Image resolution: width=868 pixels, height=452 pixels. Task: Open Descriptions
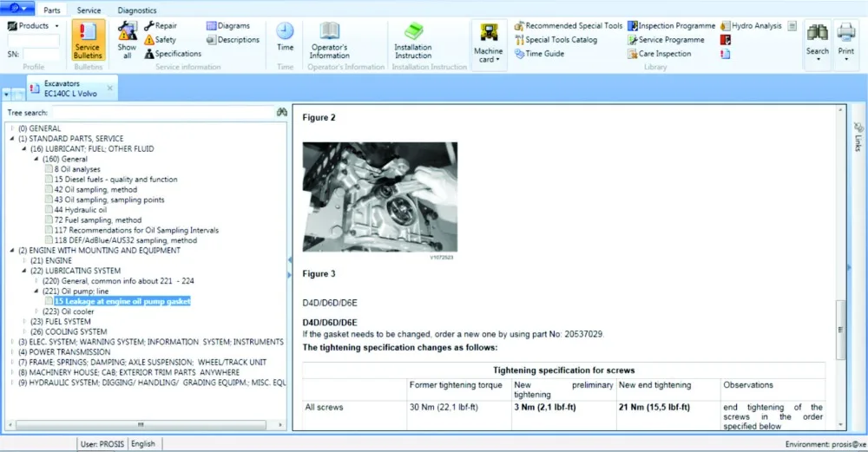pyautogui.click(x=233, y=40)
